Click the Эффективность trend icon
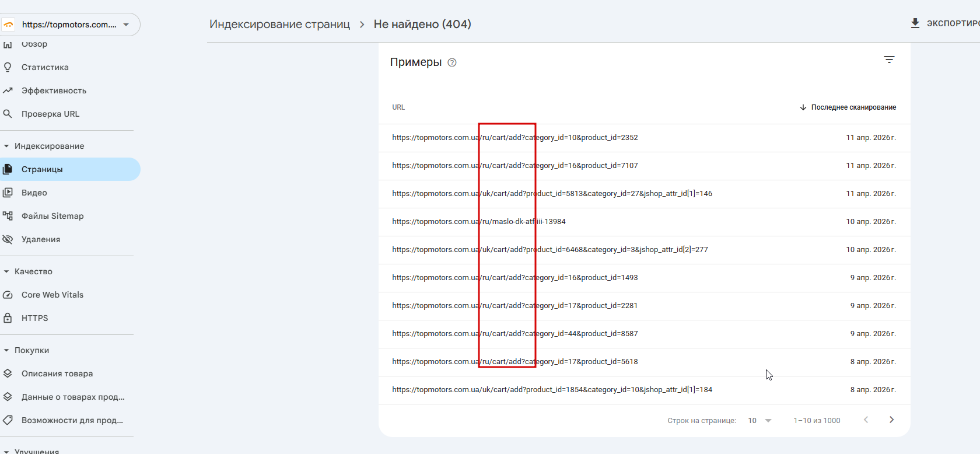Screen dimensions: 980x454 8,90
